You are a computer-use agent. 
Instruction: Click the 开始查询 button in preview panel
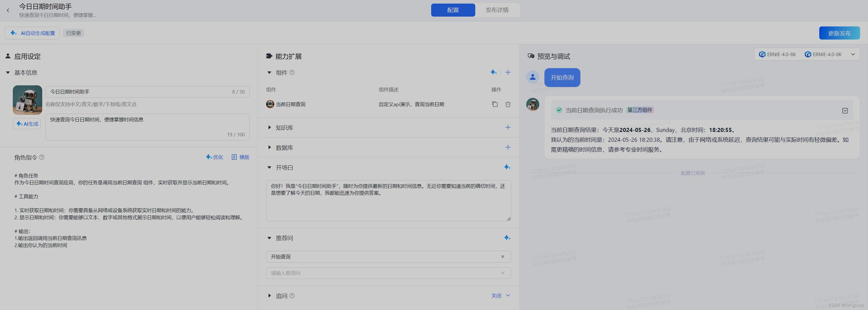pyautogui.click(x=562, y=77)
